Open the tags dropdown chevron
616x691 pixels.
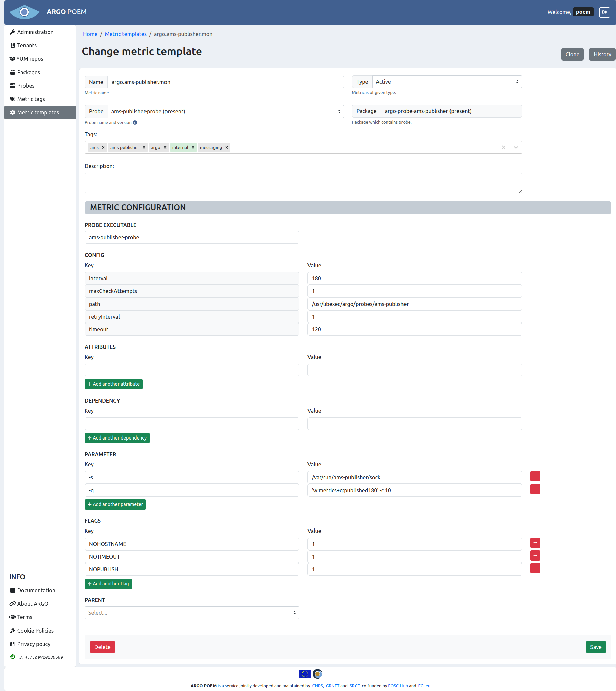coord(516,147)
